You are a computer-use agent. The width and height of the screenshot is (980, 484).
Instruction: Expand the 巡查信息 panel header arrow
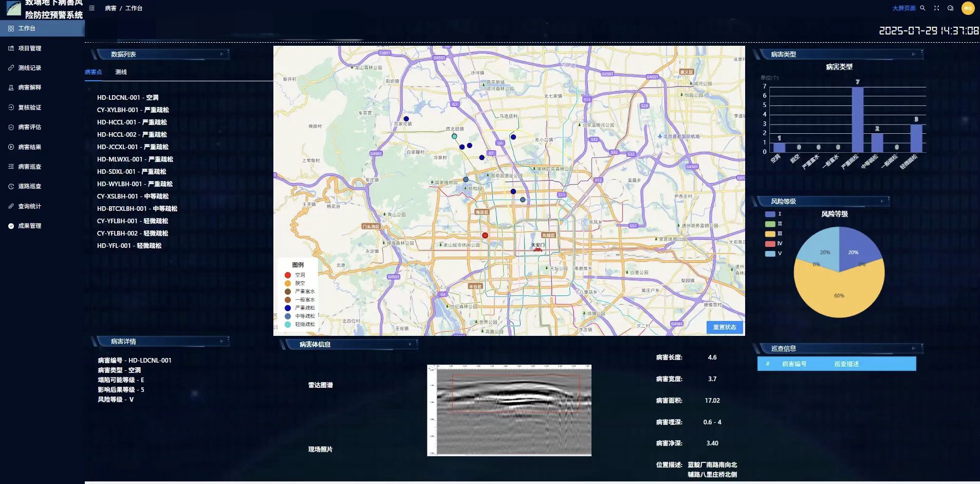[913, 348]
